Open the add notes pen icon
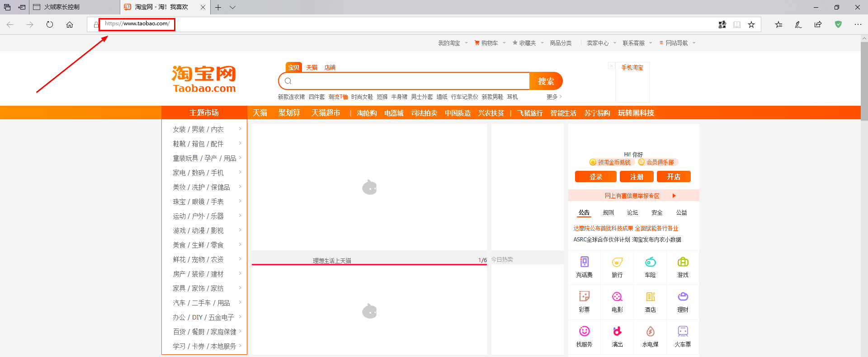 [798, 24]
